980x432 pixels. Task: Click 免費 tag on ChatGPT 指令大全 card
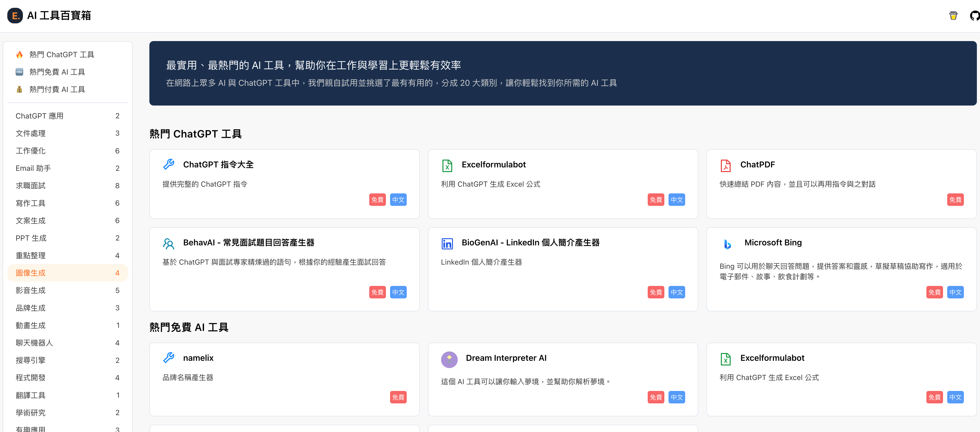[x=377, y=200]
